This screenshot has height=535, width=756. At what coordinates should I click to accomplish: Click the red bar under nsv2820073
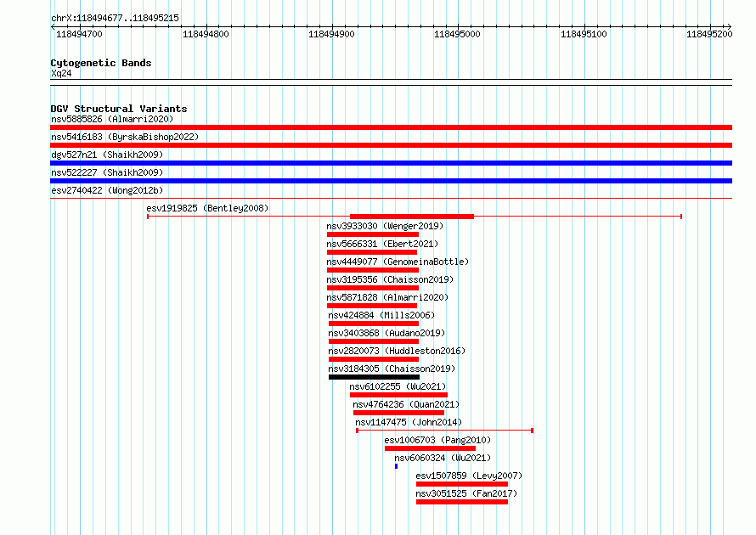point(374,359)
